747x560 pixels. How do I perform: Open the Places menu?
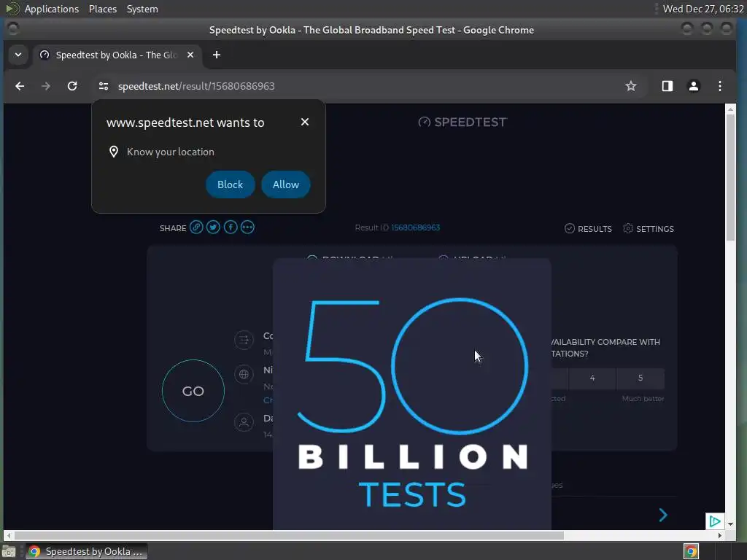click(102, 9)
